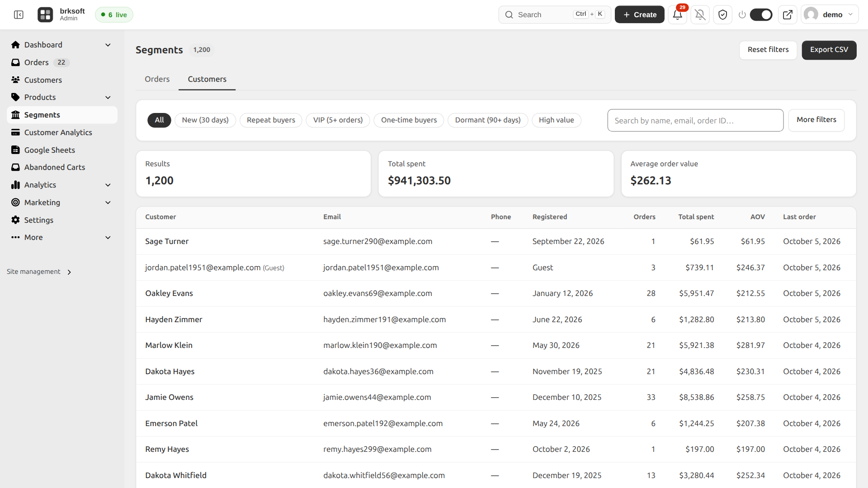
Task: Select the All segment filter
Action: pos(159,120)
